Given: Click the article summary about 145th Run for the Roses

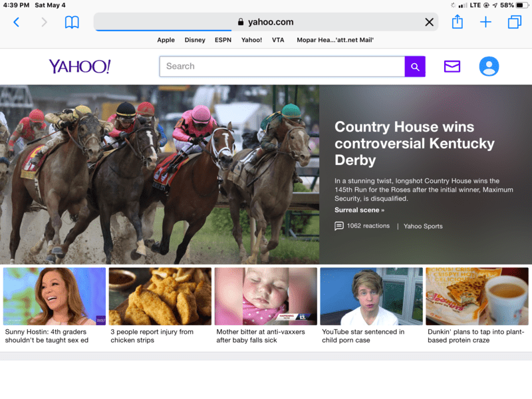Looking at the screenshot, I should point(424,190).
